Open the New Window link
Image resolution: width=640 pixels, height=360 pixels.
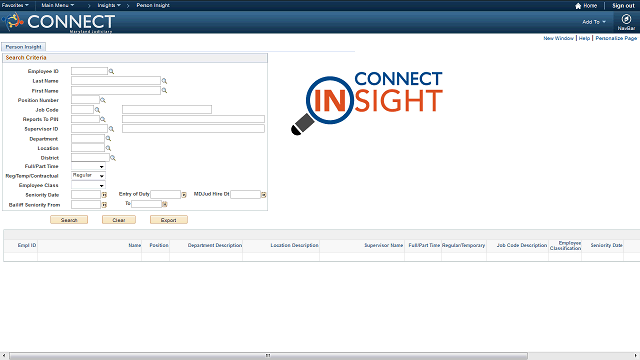tap(558, 38)
